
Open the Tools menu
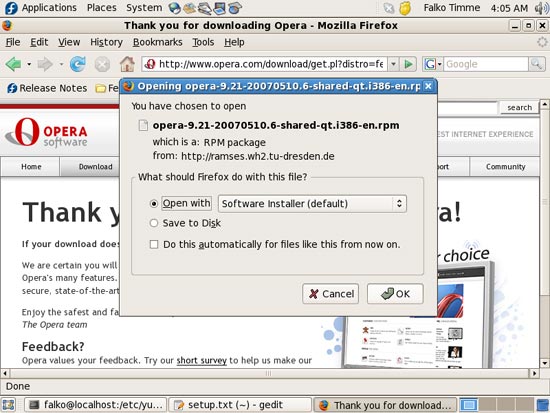coord(203,42)
